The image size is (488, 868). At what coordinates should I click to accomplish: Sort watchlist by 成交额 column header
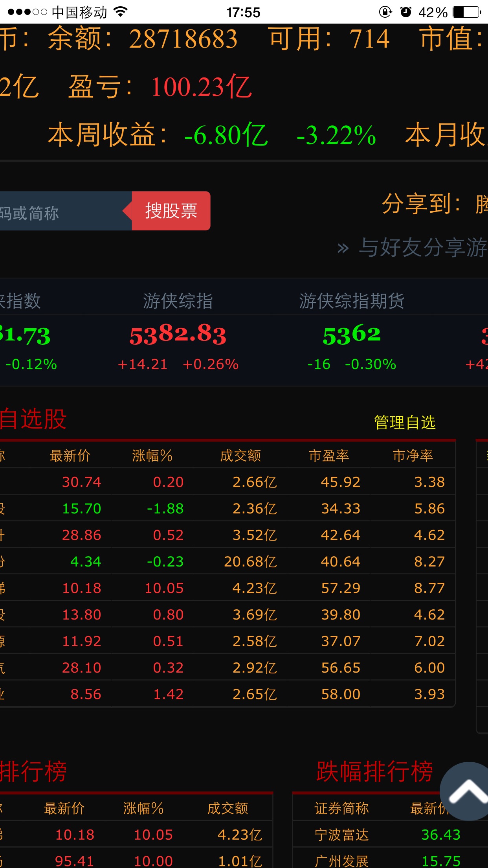click(240, 456)
